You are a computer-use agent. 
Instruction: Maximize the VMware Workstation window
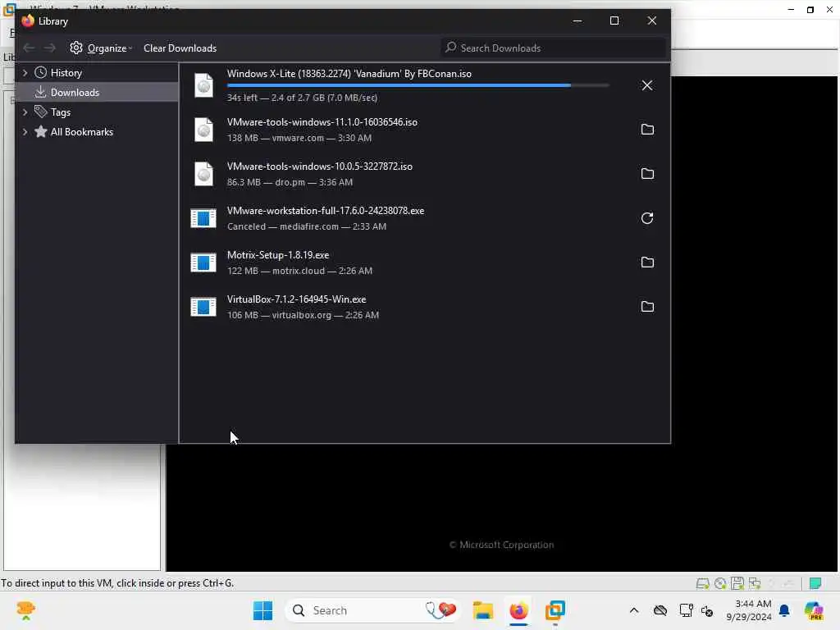coord(810,10)
